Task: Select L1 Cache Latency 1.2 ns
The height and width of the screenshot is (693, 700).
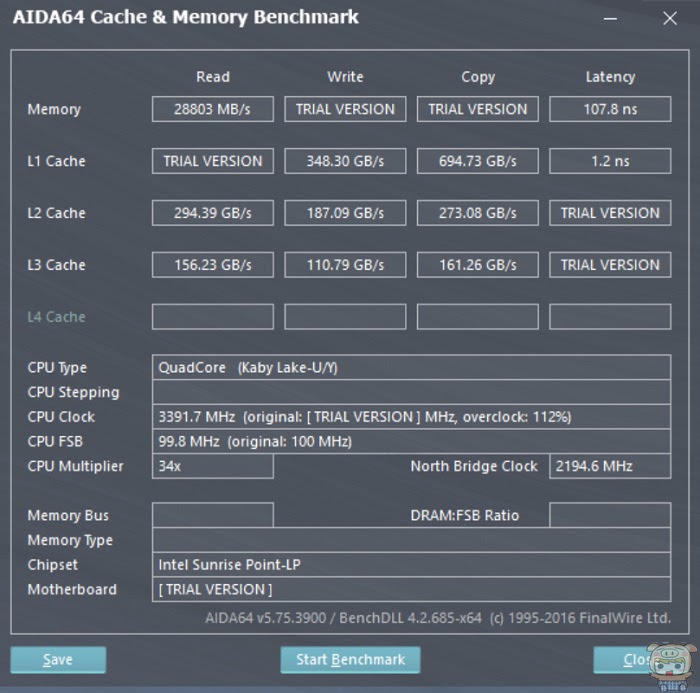Action: (x=610, y=161)
